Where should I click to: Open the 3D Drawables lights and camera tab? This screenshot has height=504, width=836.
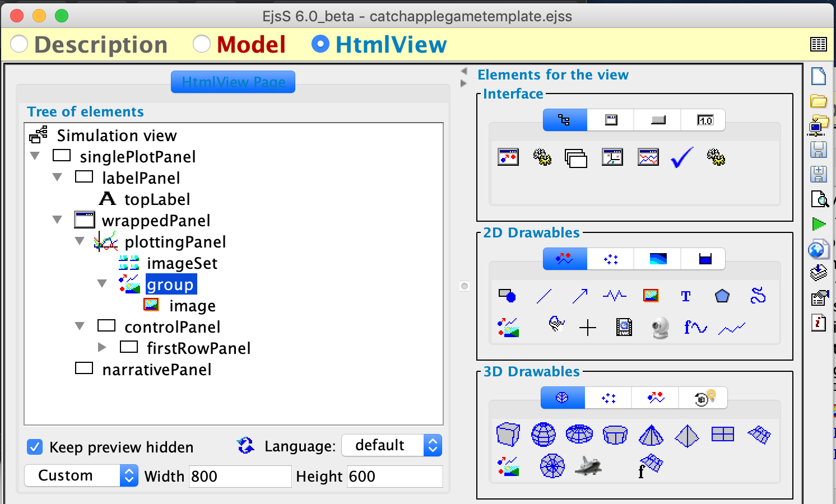(704, 398)
